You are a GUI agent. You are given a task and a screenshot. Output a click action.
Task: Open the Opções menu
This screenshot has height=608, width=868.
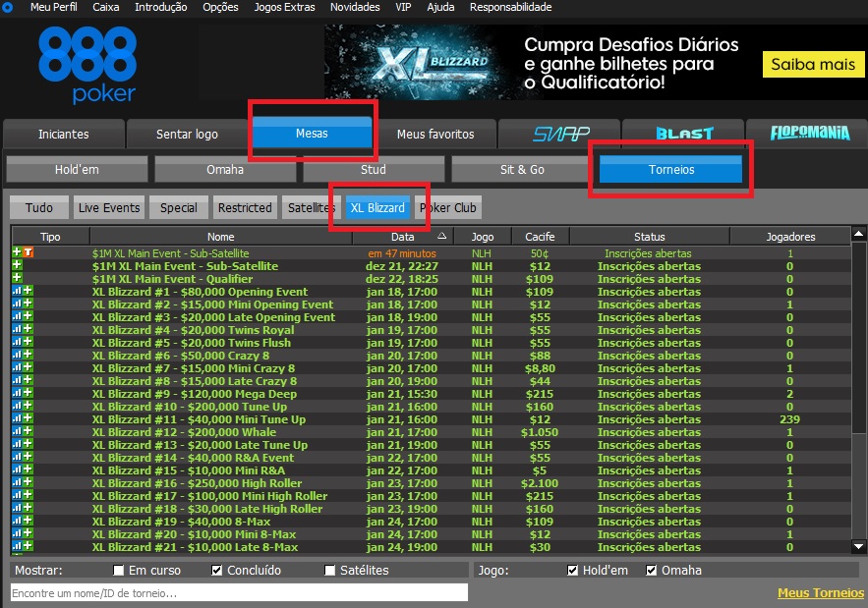click(x=220, y=7)
